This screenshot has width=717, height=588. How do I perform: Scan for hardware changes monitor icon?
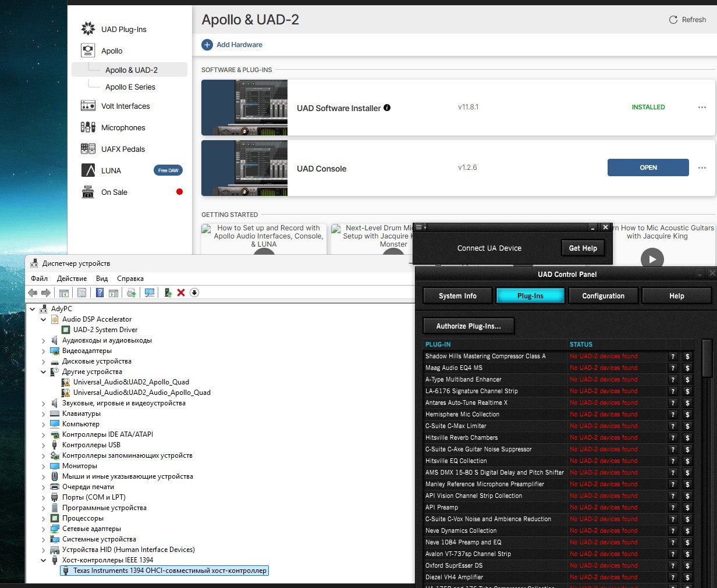pyautogui.click(x=150, y=293)
